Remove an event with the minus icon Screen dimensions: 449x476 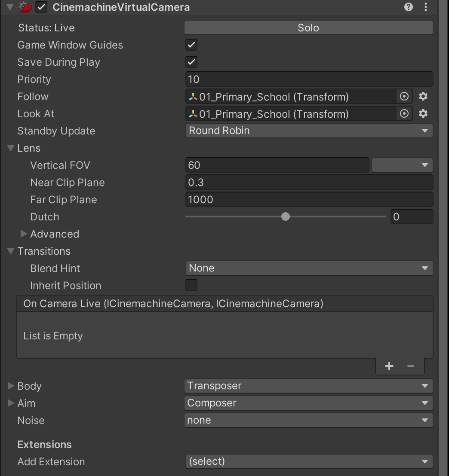click(x=411, y=366)
